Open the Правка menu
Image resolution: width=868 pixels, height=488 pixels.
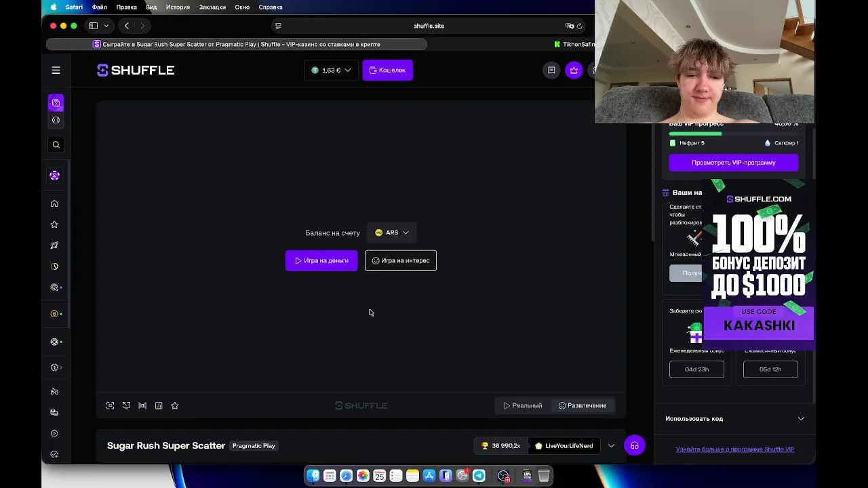[127, 7]
